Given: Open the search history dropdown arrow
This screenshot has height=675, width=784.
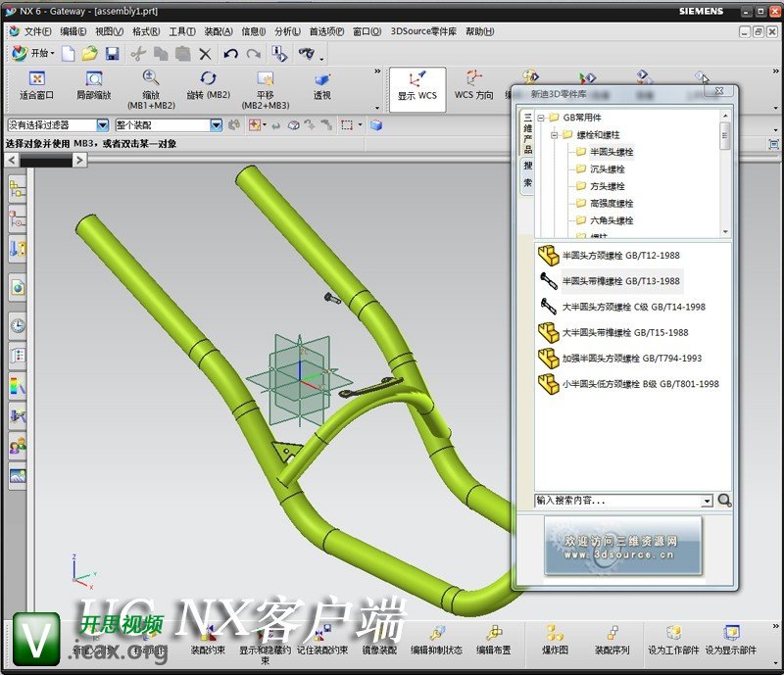Looking at the screenshot, I should (707, 501).
